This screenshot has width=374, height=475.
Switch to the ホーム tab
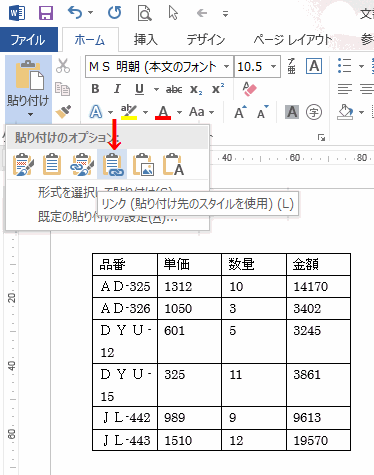(90, 40)
